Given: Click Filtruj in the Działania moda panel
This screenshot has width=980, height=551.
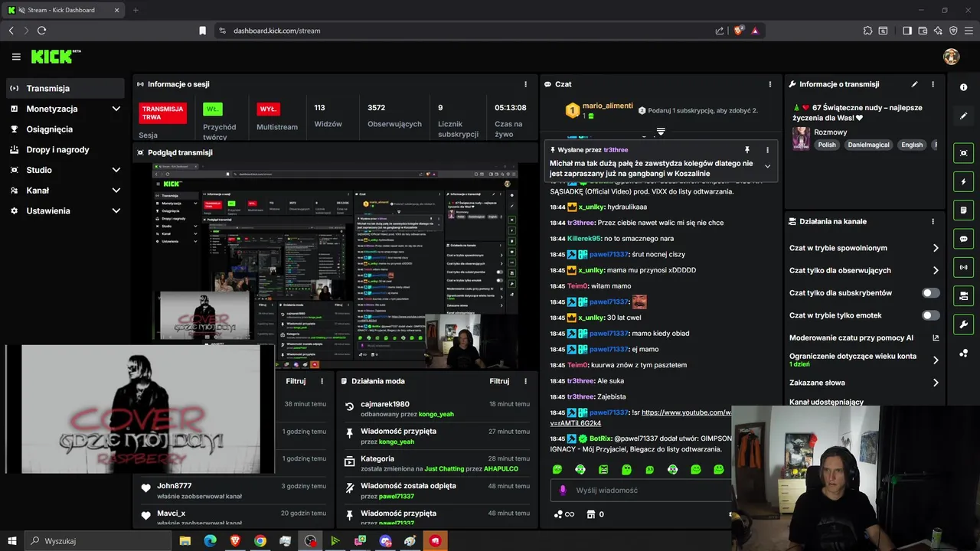Looking at the screenshot, I should 499,381.
